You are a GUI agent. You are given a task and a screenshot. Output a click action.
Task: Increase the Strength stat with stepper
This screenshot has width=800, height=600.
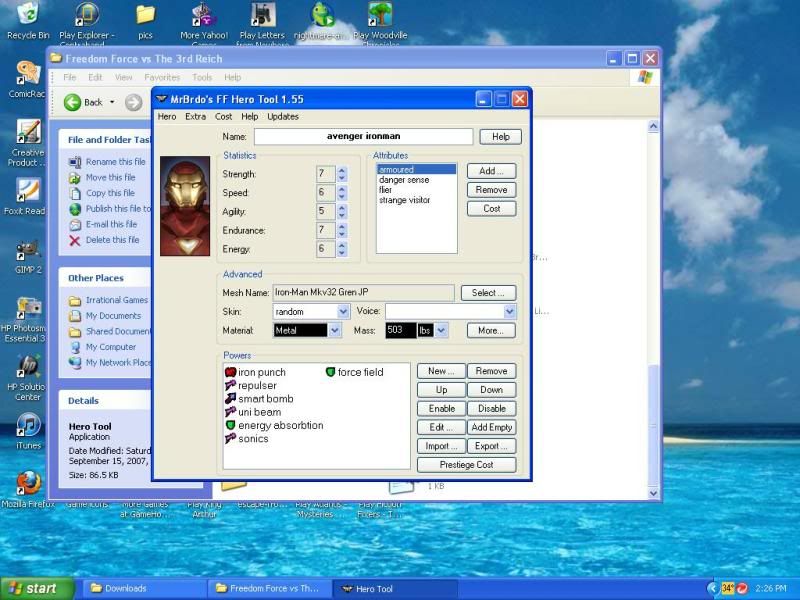pos(342,170)
